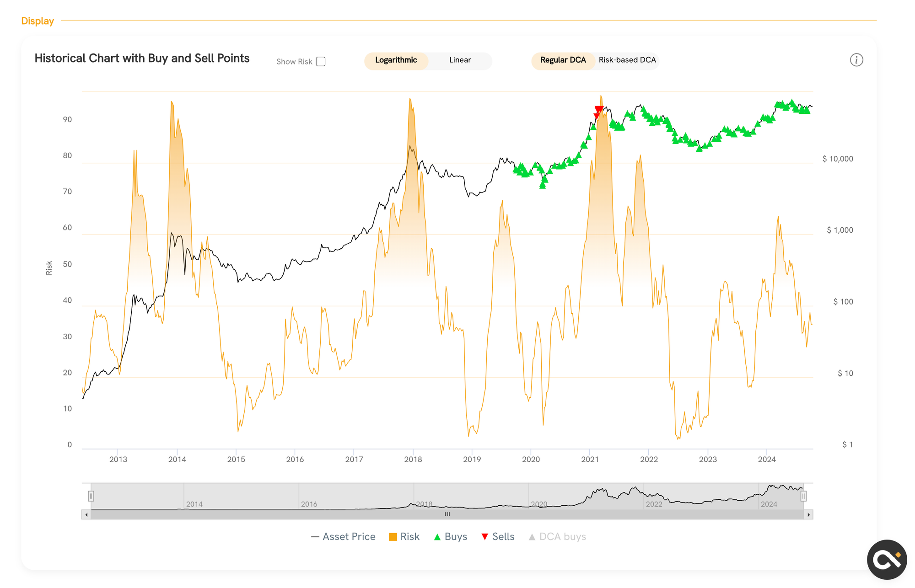This screenshot has width=915, height=588.
Task: Select the Logarithmic scale option
Action: tap(396, 60)
